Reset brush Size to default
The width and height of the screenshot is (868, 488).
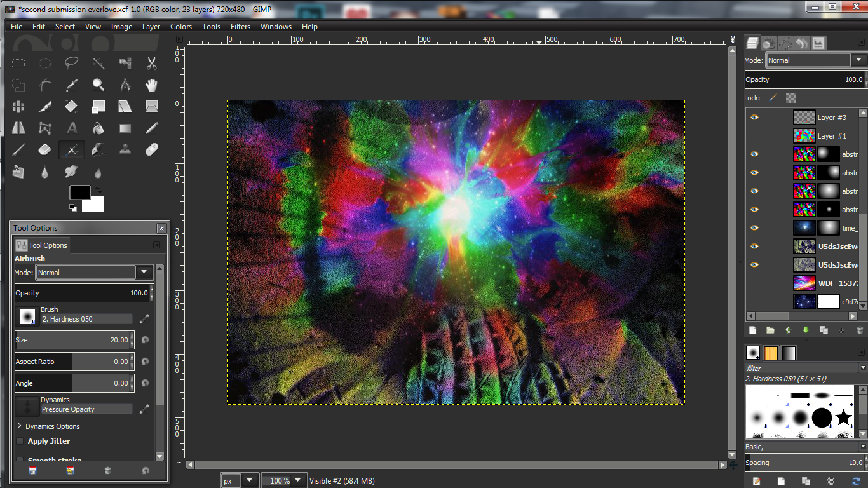[145, 340]
